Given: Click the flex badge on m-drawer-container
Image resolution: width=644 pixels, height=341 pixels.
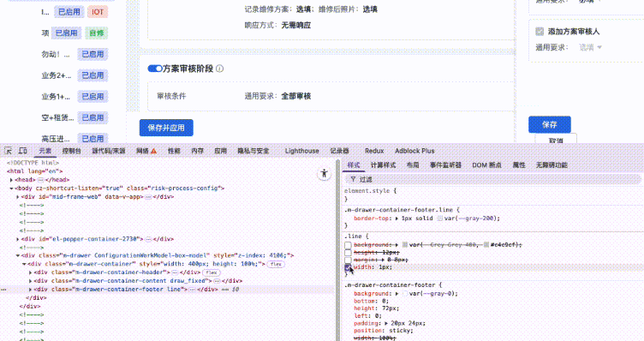Looking at the screenshot, I should (276, 264).
